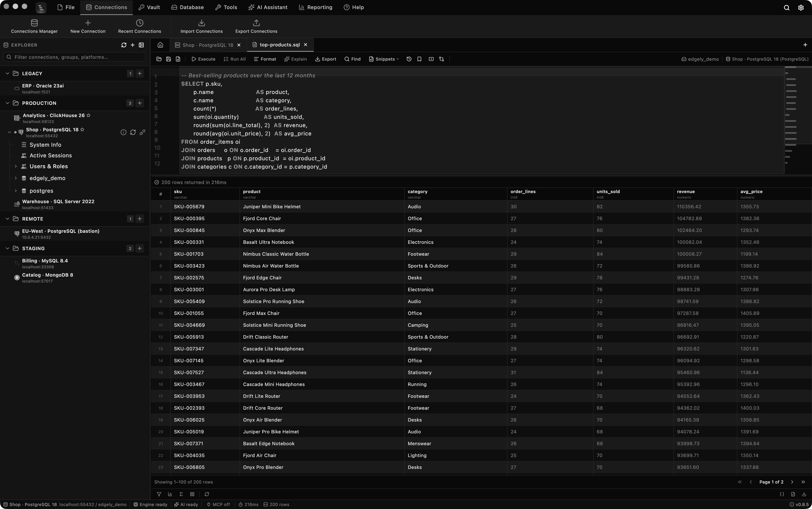Collapse the Shop PostgreSQL 18 tree node
The height and width of the screenshot is (509, 812).
click(9, 133)
